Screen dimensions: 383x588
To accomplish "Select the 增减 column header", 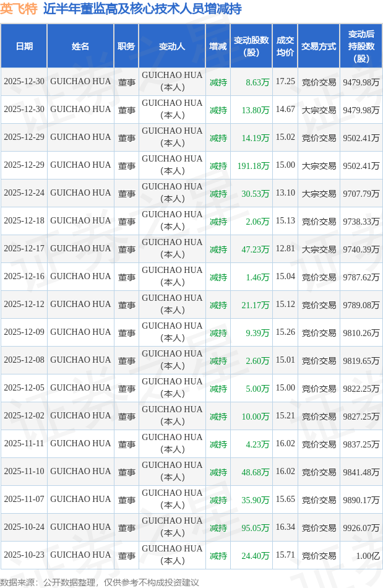I will click(218, 46).
